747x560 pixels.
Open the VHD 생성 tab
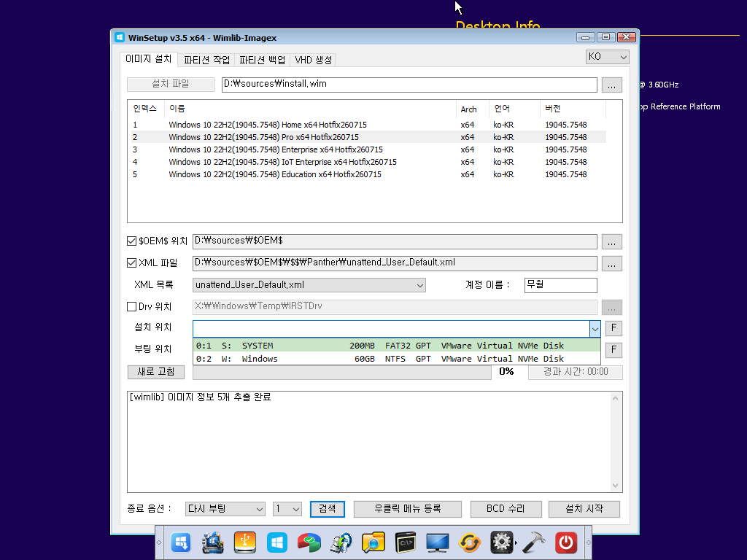tap(313, 60)
